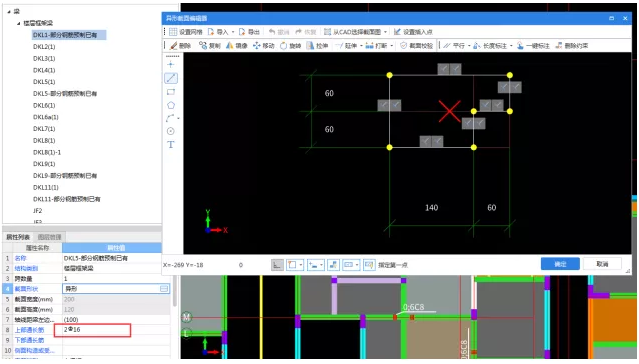Open the 从CAD选择截面图 dropdown arrow

[x=386, y=32]
